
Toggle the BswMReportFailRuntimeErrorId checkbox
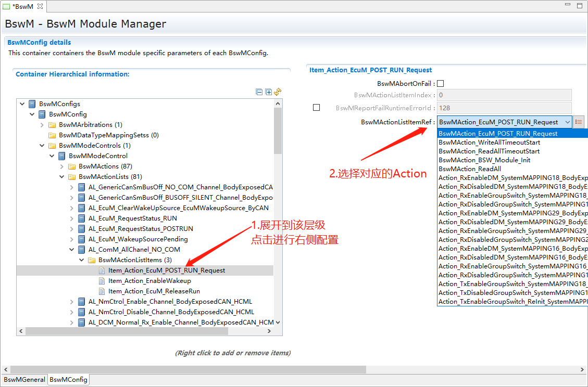tap(316, 108)
